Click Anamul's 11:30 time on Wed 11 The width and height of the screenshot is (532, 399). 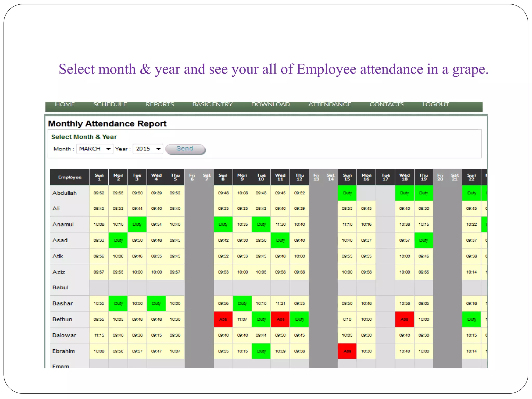(280, 224)
